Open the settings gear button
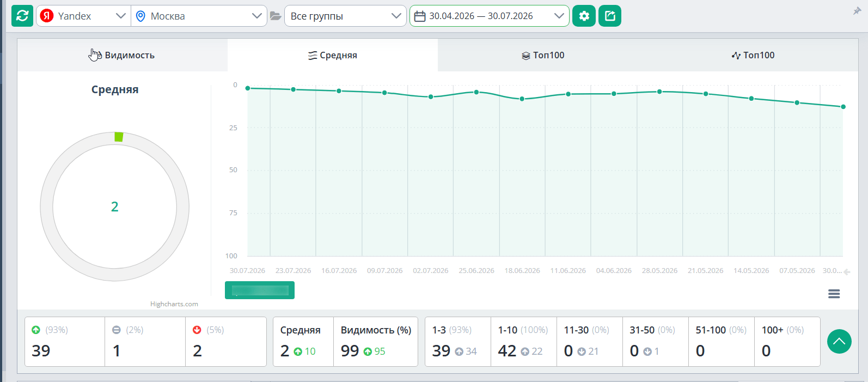868x382 pixels. (x=584, y=16)
